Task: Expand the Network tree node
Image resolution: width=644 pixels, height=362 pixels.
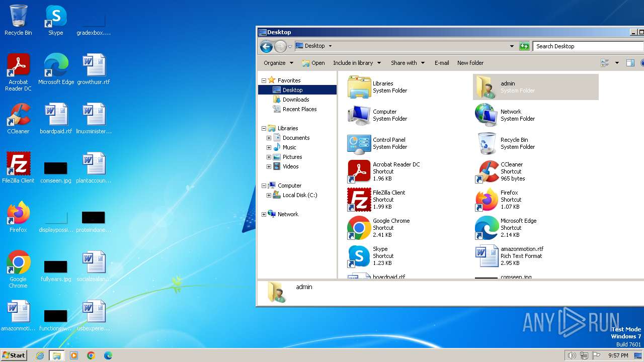Action: [x=264, y=214]
